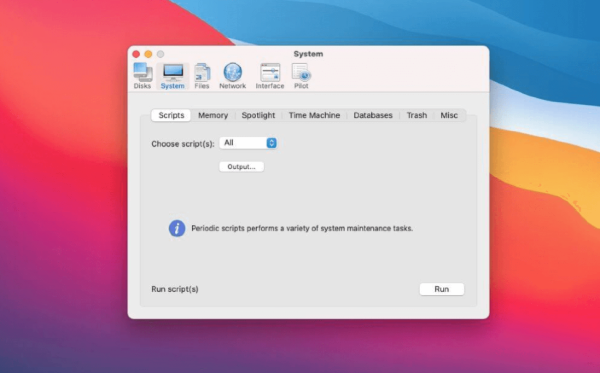Run the selected scripts
Screen dimensions: 600x373
(442, 289)
